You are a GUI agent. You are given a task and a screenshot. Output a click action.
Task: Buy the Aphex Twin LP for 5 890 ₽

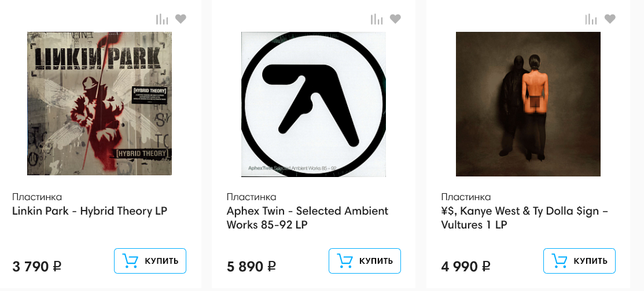[365, 261]
